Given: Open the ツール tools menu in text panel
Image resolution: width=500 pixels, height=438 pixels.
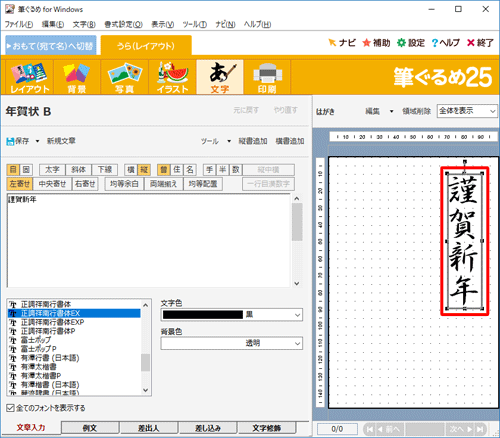Looking at the screenshot, I should click(x=210, y=141).
